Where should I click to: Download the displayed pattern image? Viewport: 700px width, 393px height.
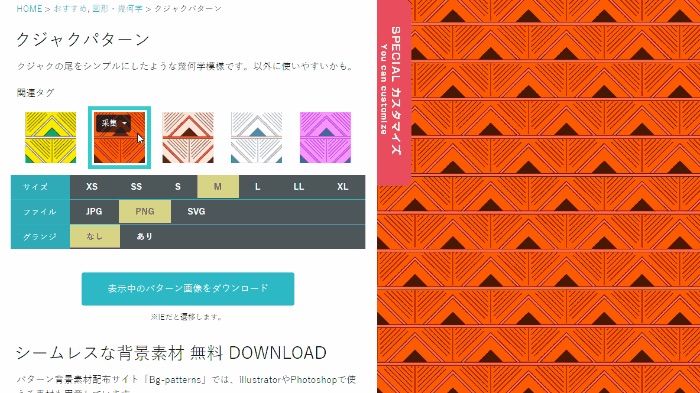(188, 288)
